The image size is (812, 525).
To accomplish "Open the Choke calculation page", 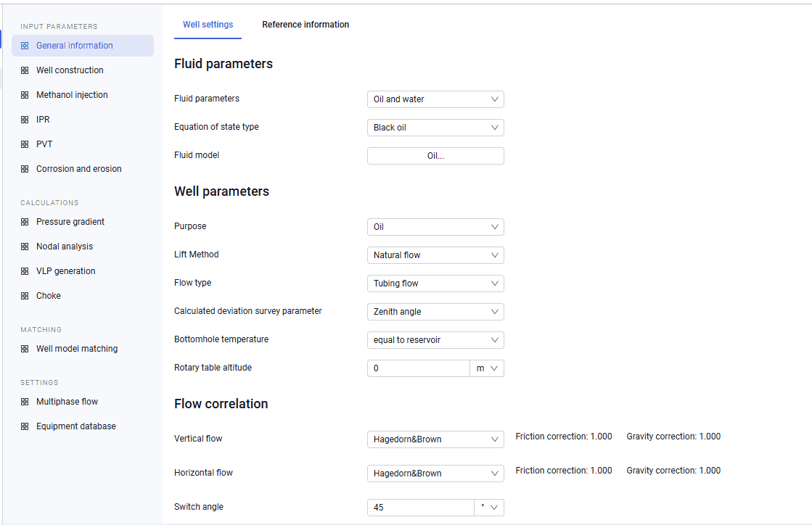I will coord(83,296).
